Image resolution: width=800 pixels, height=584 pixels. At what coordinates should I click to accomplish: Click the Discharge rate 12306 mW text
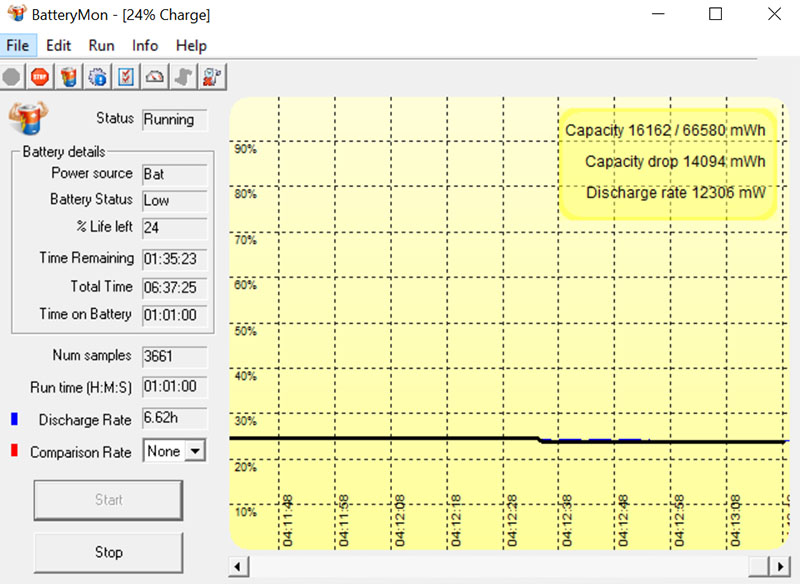[x=676, y=193]
